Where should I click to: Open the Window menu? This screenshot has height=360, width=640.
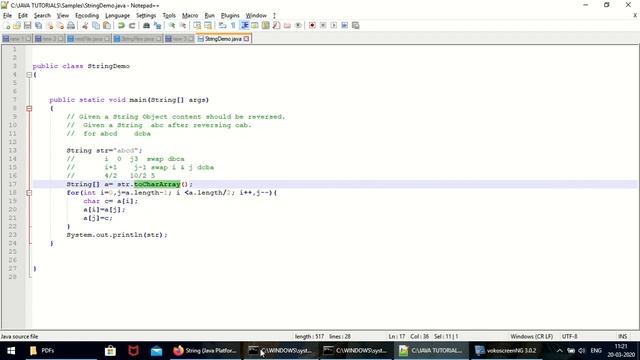(256, 16)
